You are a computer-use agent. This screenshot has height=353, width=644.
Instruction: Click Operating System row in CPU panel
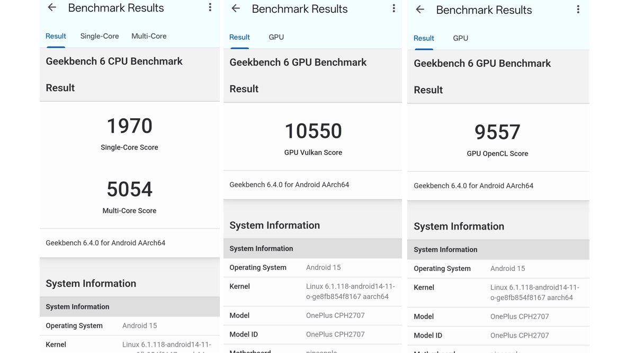tap(130, 325)
